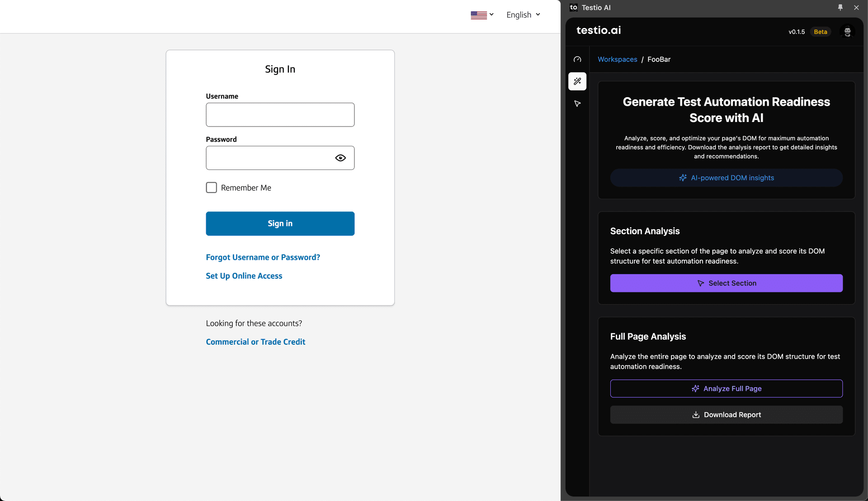
Task: Open Forgot Username or Password link
Action: [x=263, y=257]
